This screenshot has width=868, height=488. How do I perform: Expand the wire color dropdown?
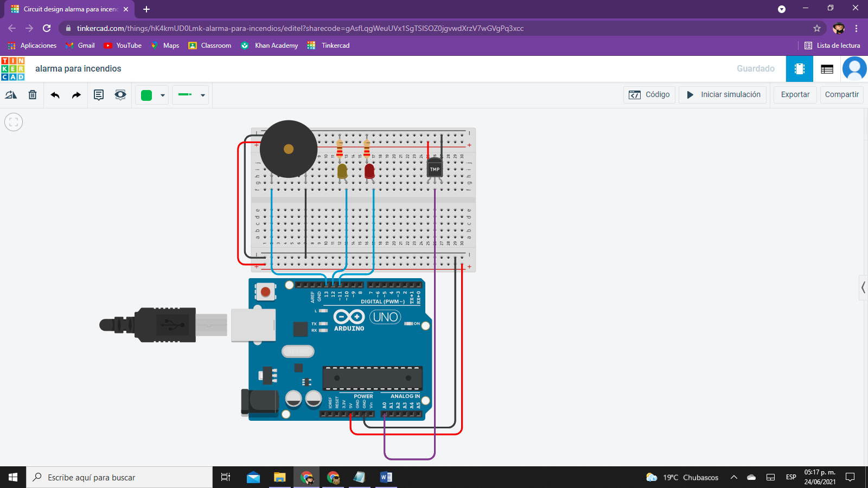[x=162, y=95]
